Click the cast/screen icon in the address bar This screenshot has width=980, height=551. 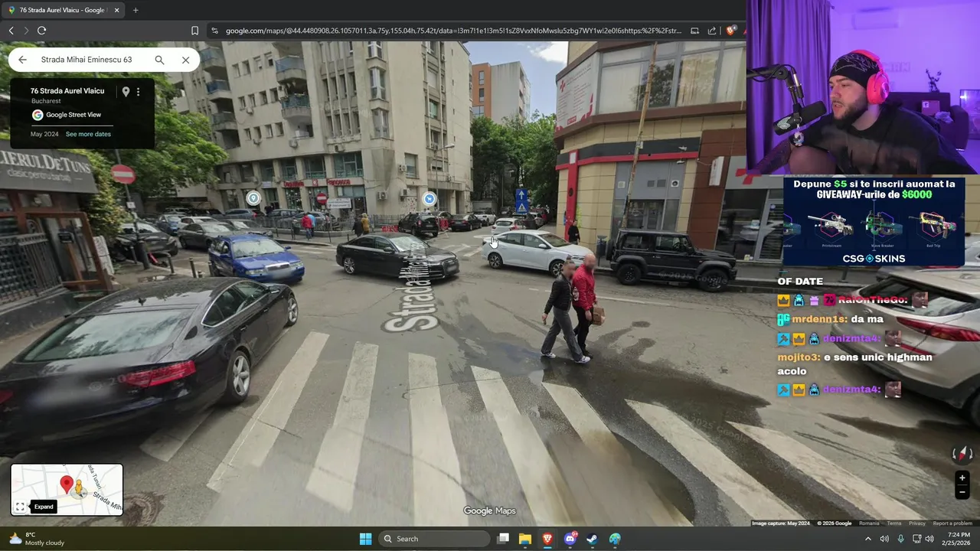coord(694,31)
